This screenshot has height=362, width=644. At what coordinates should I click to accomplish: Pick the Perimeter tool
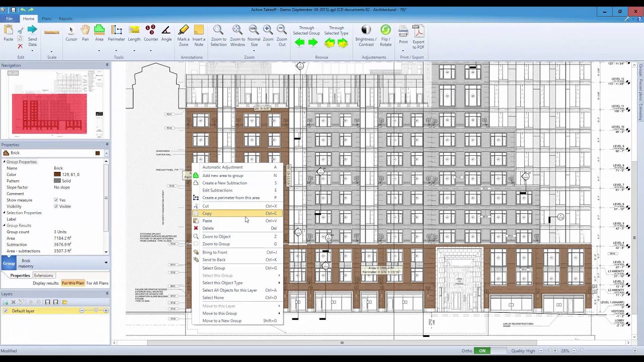pyautogui.click(x=116, y=33)
